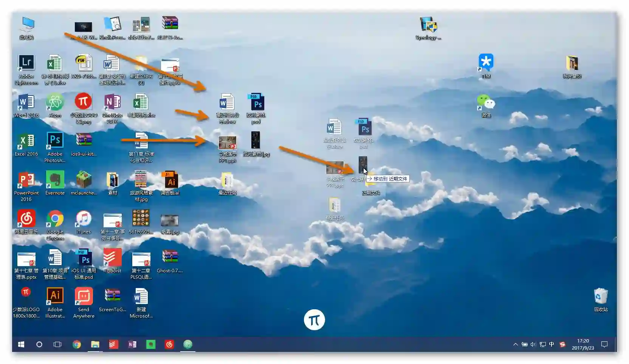
Task: Select the 电影选购.xlsx spreadsheet file
Action: click(141, 106)
